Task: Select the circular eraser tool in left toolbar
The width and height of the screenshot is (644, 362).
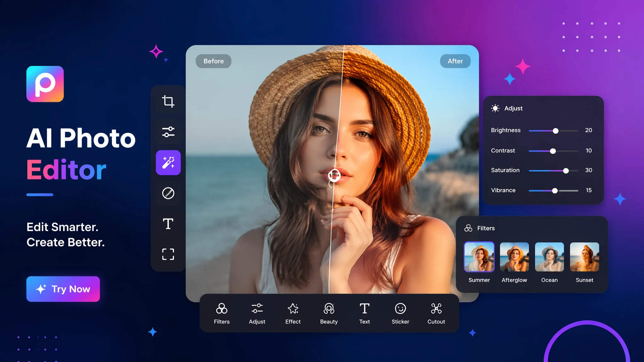Action: click(x=168, y=193)
